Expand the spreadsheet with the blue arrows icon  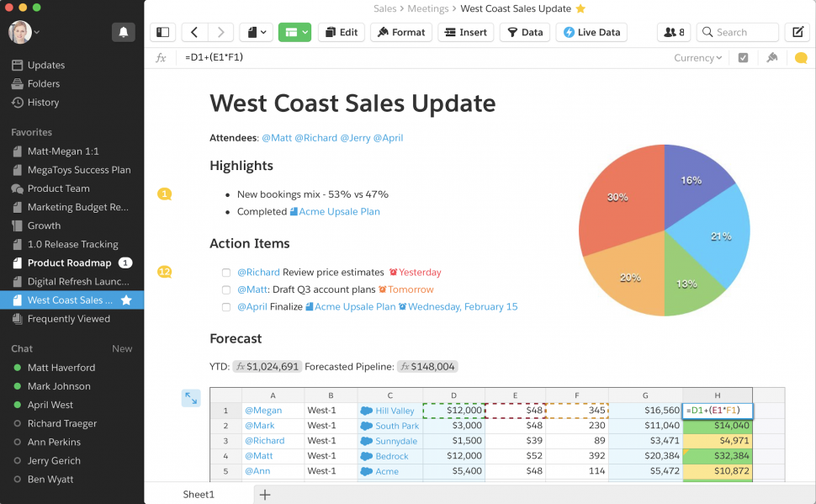(x=191, y=398)
